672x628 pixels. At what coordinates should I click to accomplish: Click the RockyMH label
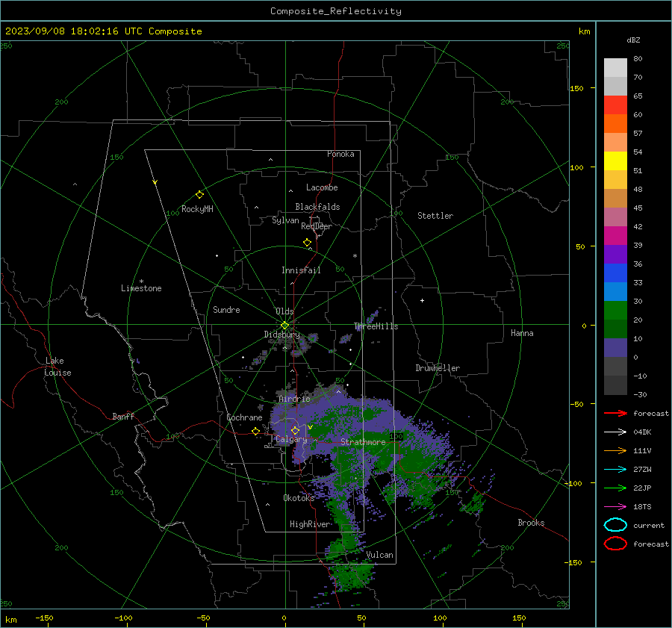197,209
